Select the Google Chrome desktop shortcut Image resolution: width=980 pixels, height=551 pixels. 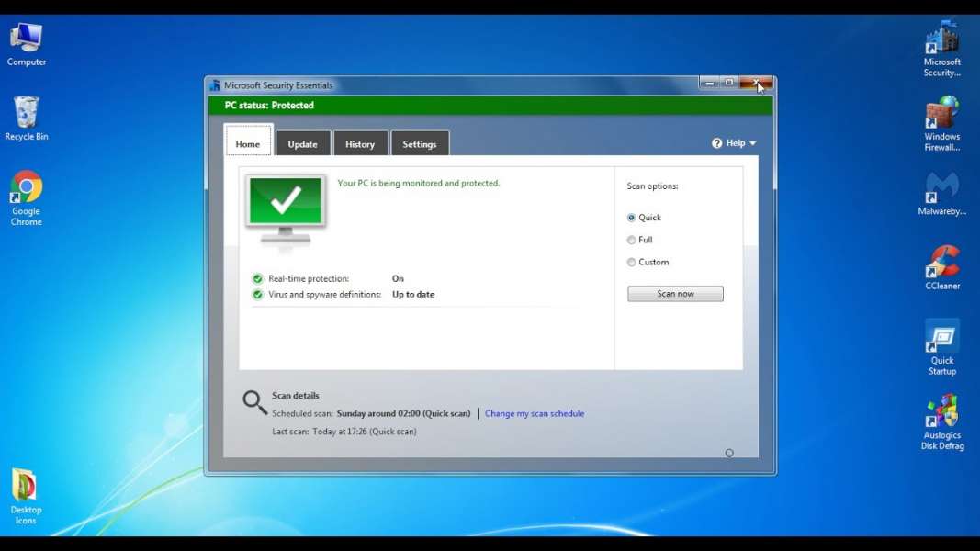(27, 197)
